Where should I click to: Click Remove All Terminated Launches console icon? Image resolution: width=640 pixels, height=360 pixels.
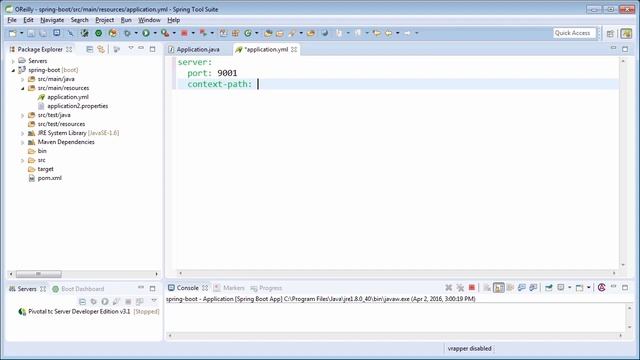pos(460,288)
